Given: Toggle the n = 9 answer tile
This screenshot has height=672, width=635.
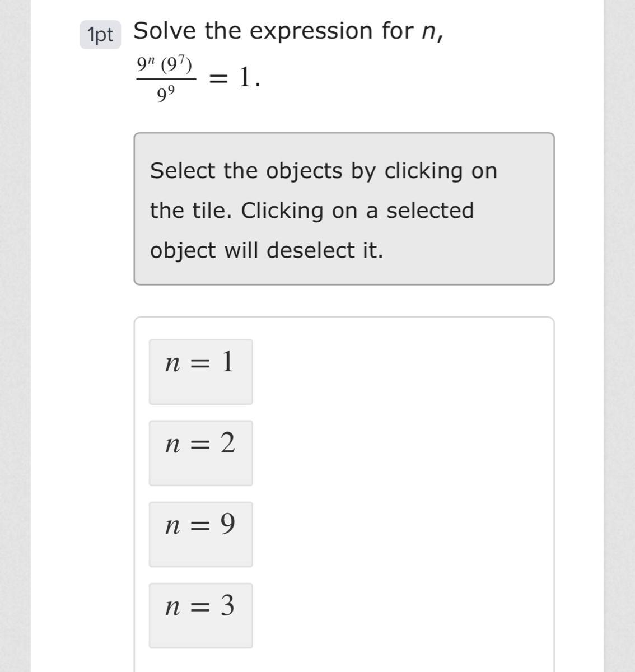Looking at the screenshot, I should [200, 534].
